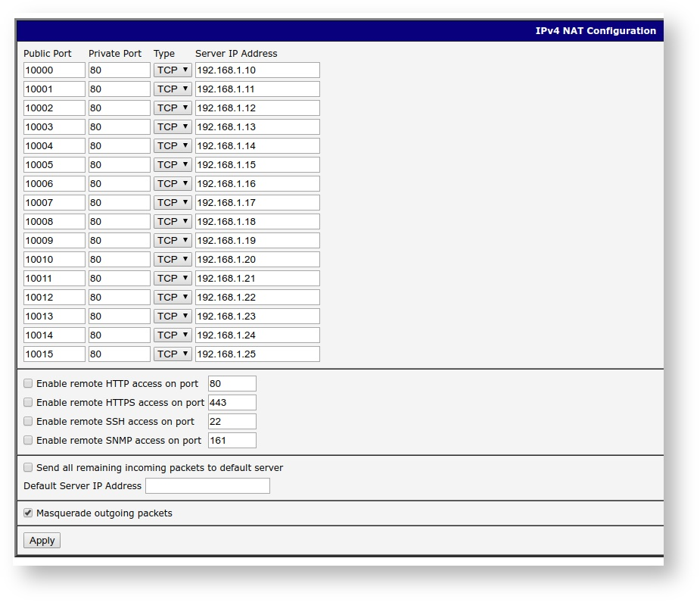Uncheck Masquerade outgoing packets
The width and height of the screenshot is (700, 602).
click(x=29, y=513)
